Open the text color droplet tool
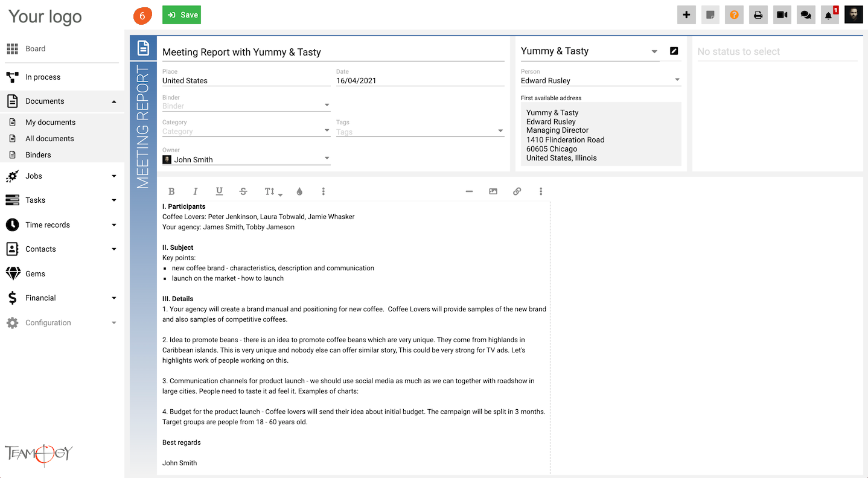The height and width of the screenshot is (478, 868). pyautogui.click(x=299, y=191)
